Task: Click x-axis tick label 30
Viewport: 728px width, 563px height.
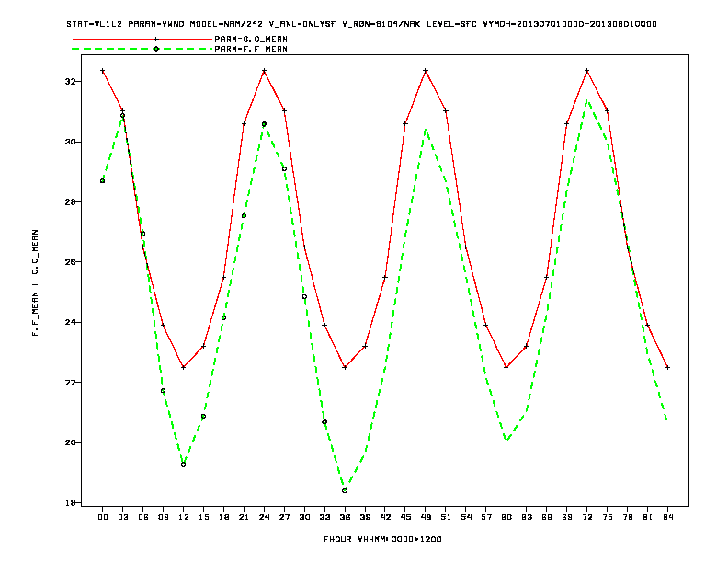Action: pos(304,517)
